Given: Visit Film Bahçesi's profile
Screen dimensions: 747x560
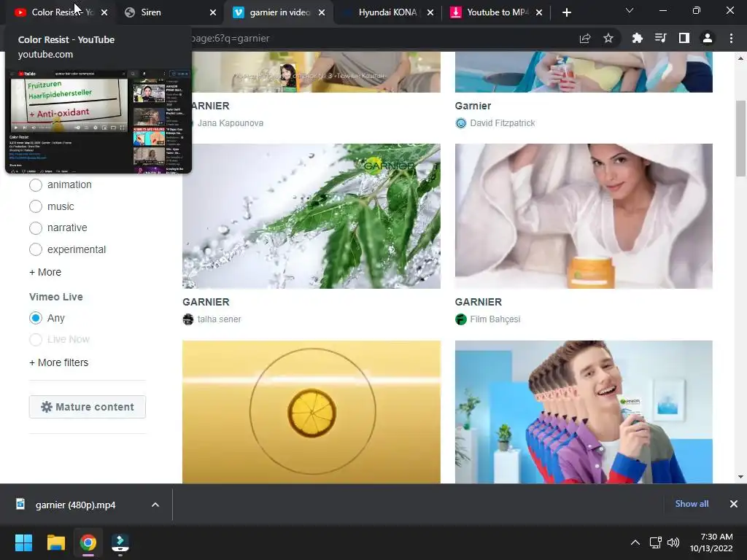Looking at the screenshot, I should (x=495, y=319).
